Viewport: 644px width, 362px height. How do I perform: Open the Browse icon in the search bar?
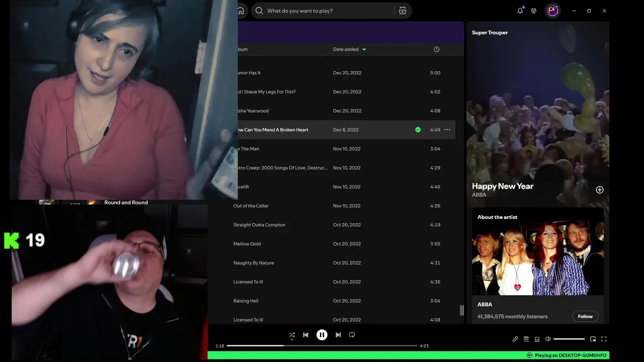[403, 11]
